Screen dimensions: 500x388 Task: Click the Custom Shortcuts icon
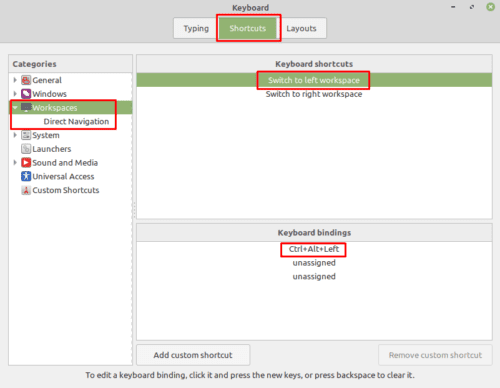point(26,190)
